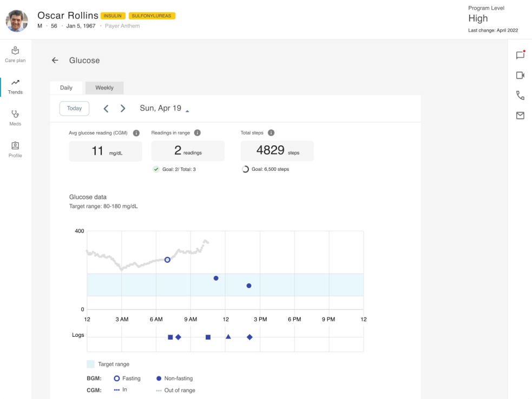This screenshot has width=532, height=399.
Task: Click the fasting BGM reading marker on chart
Action: click(167, 260)
